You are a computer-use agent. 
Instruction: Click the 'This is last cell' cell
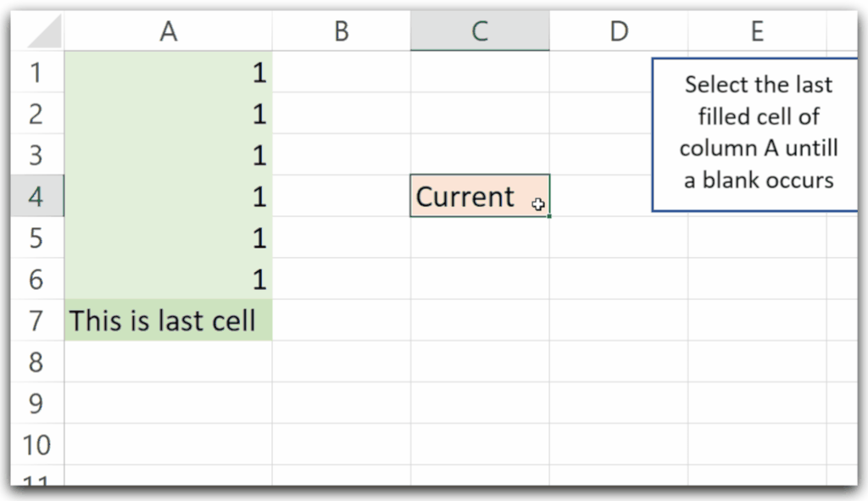(x=169, y=321)
